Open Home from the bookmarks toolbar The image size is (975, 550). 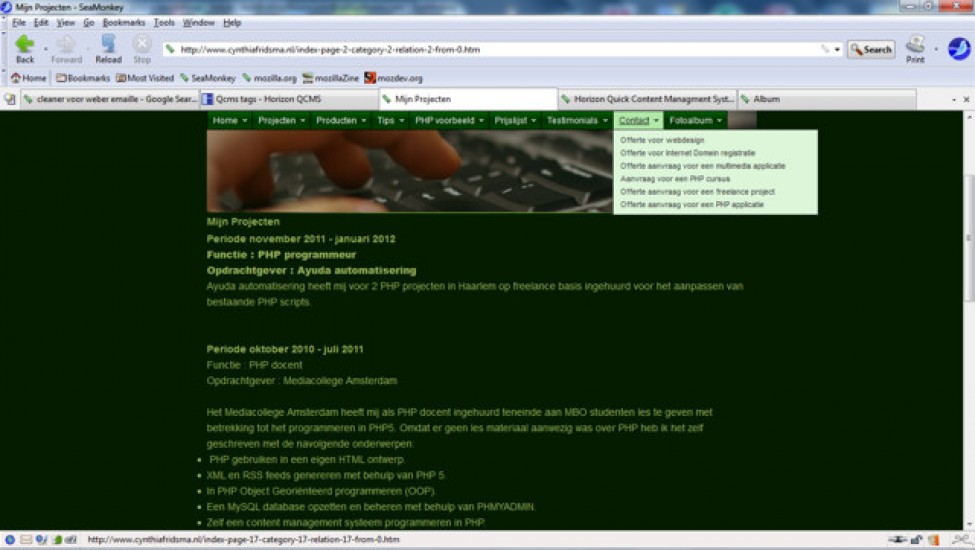tap(29, 78)
